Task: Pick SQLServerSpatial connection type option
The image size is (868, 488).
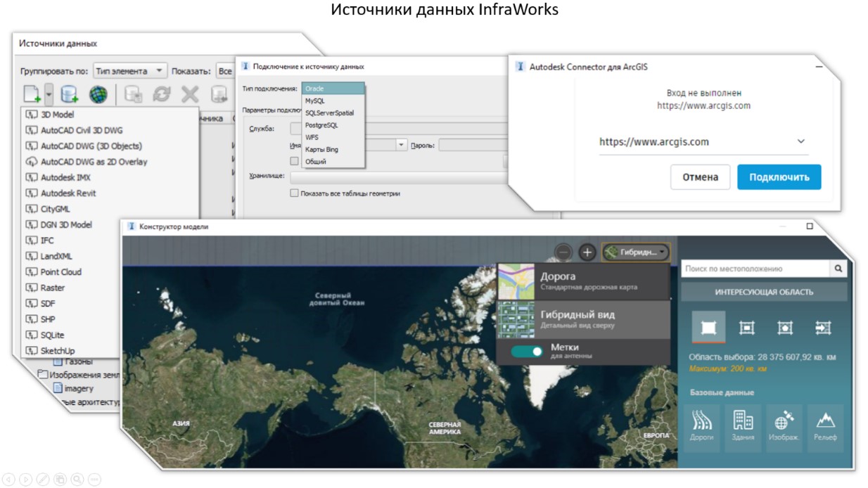Action: point(333,113)
